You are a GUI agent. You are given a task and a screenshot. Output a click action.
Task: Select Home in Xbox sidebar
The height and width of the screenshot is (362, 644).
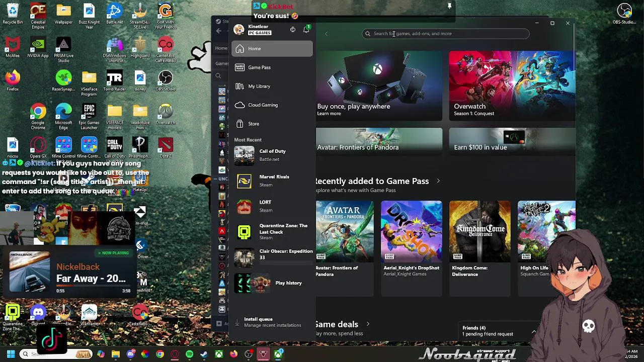[x=272, y=49]
